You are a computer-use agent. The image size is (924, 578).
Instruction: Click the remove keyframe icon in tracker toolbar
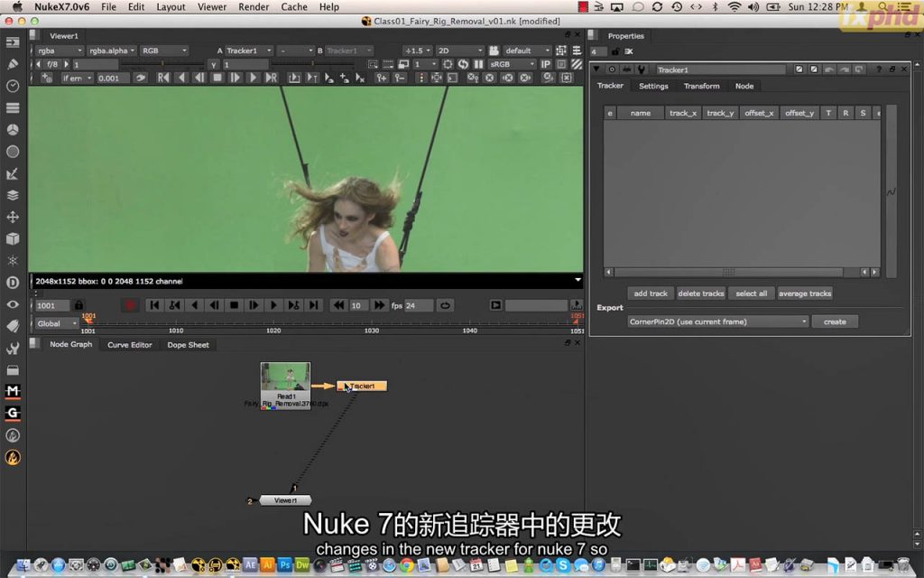point(400,78)
